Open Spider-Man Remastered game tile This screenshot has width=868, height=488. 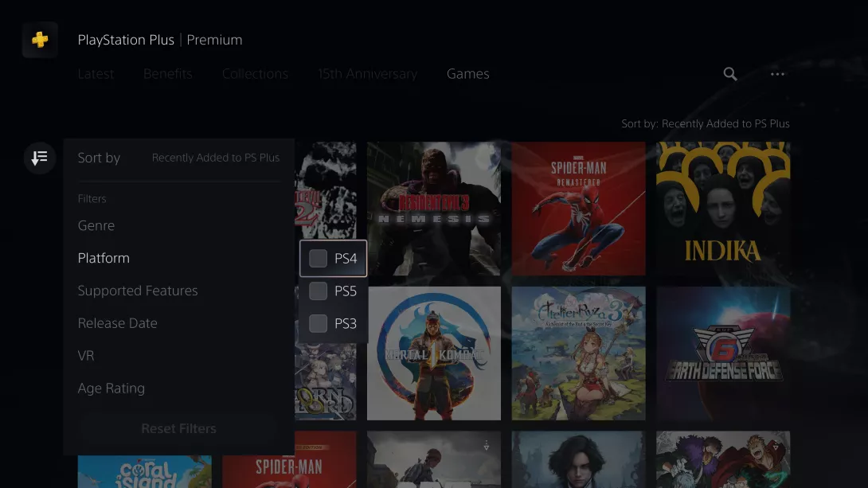(578, 209)
